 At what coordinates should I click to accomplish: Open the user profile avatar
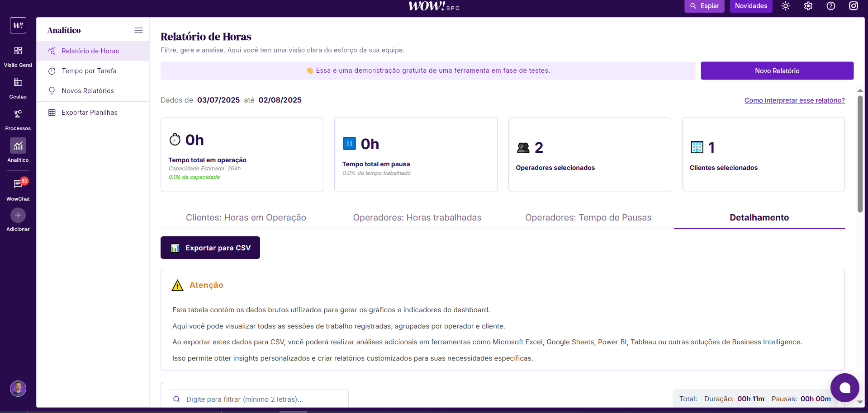pyautogui.click(x=18, y=389)
